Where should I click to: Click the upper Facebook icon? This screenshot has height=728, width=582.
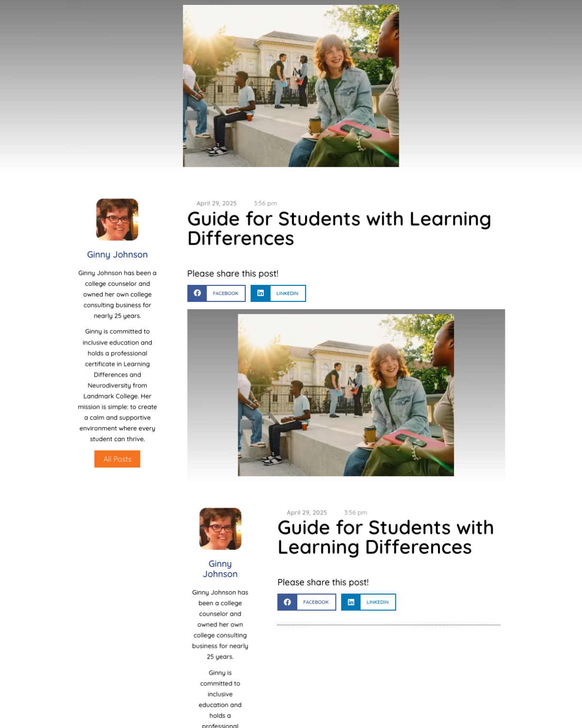[x=197, y=293]
